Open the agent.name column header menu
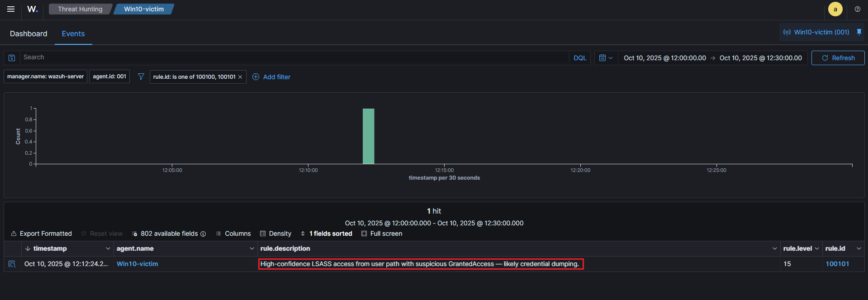Screen dimensions: 868x300 pos(251,248)
